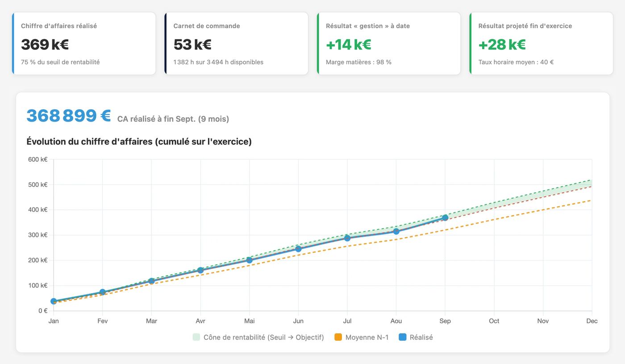Click the '500 k€' y-axis label
This screenshot has width=625, height=364.
coord(37,185)
